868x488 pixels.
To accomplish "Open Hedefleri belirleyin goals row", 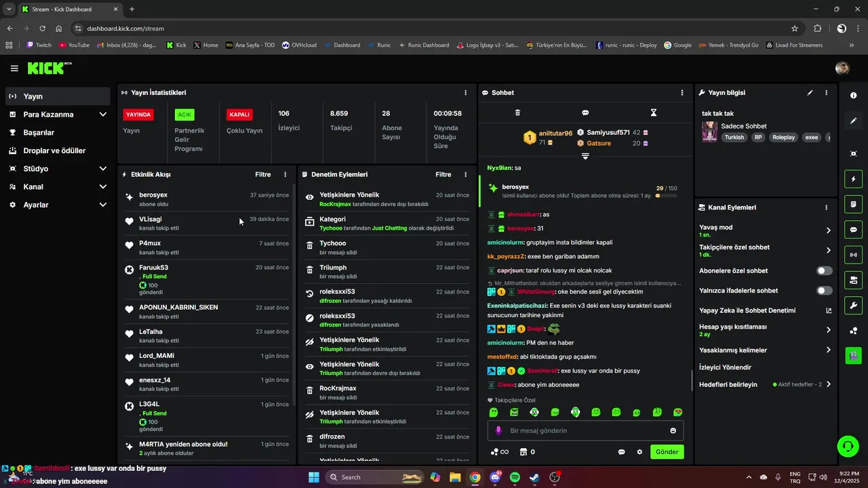I will (765, 384).
